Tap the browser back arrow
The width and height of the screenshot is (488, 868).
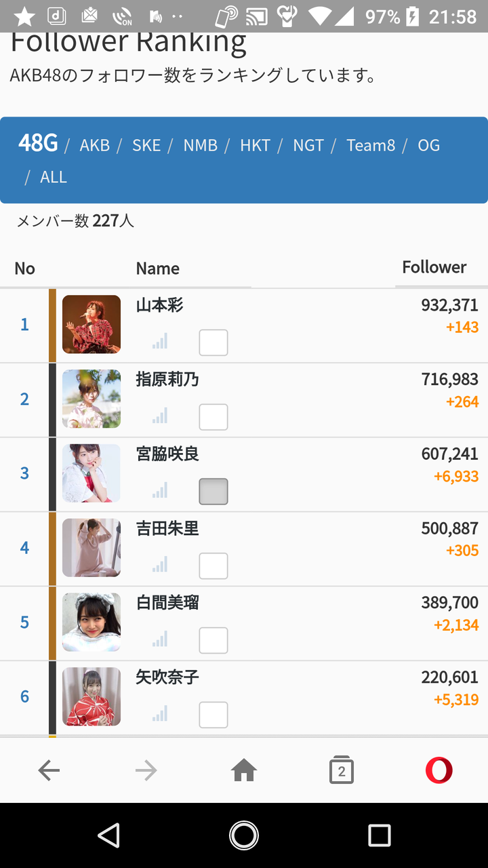click(49, 770)
